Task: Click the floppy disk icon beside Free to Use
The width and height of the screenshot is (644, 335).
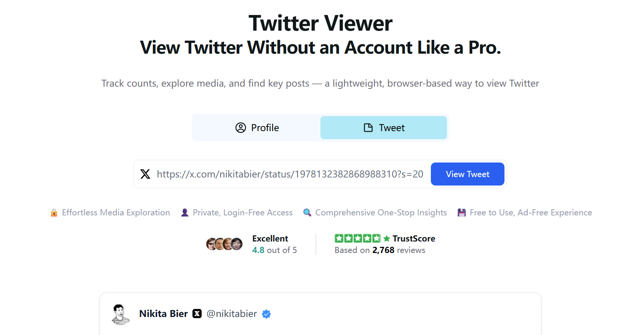Action: tap(462, 213)
